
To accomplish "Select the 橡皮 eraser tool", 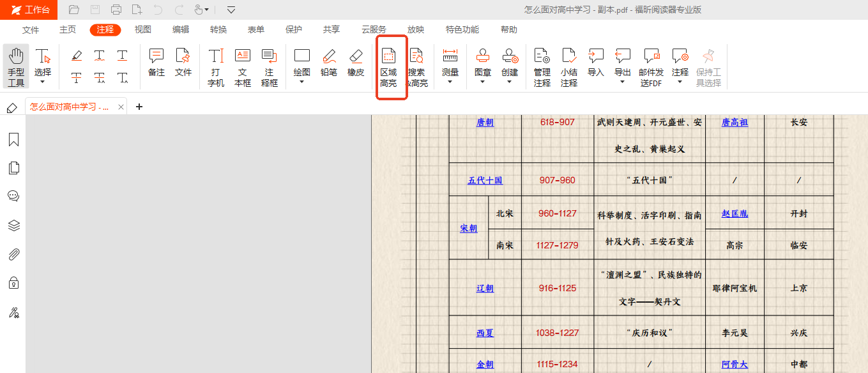I will pos(356,63).
